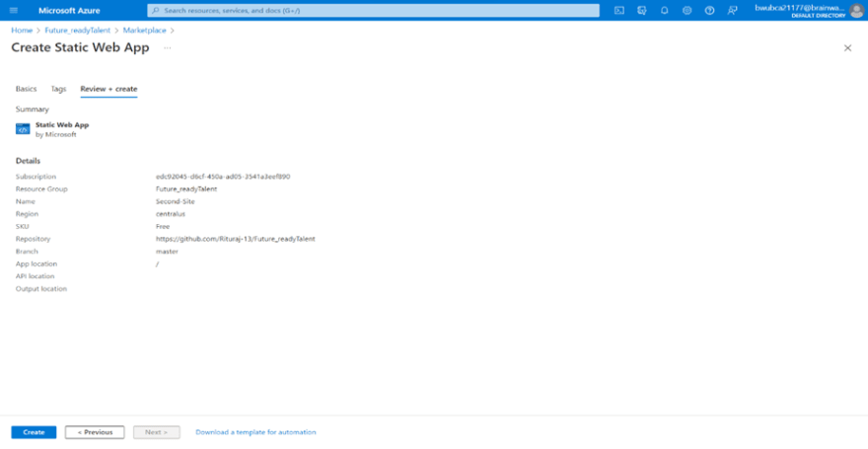Click the 'by Microsoft' publisher text
This screenshot has height=449, width=868.
[56, 134]
